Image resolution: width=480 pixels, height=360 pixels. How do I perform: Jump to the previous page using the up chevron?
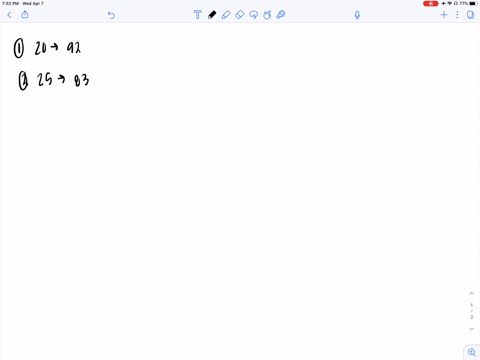click(471, 293)
